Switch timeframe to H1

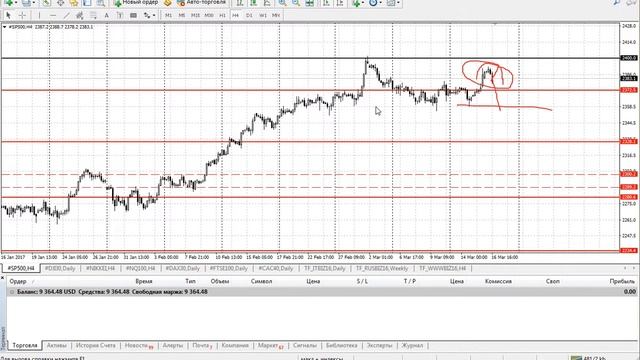tap(222, 15)
